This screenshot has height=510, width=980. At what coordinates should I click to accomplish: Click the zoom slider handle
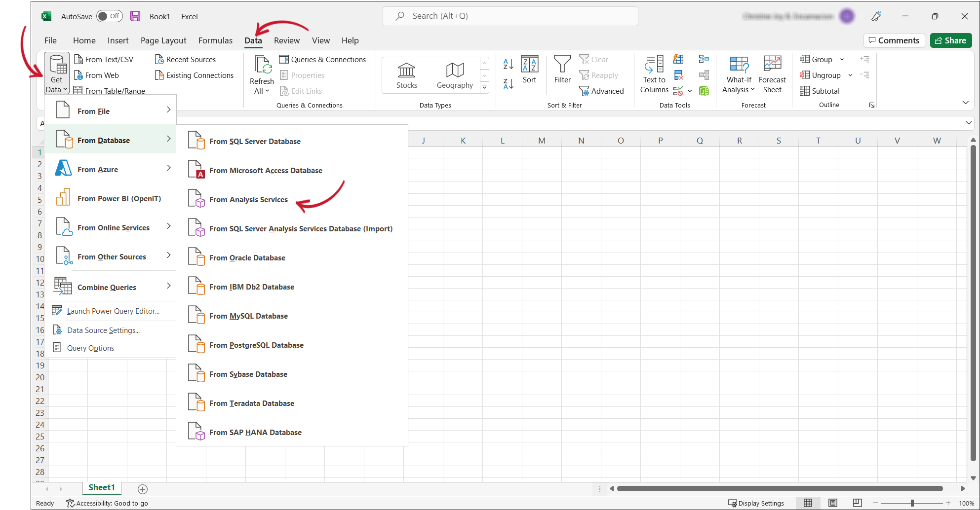tap(912, 503)
